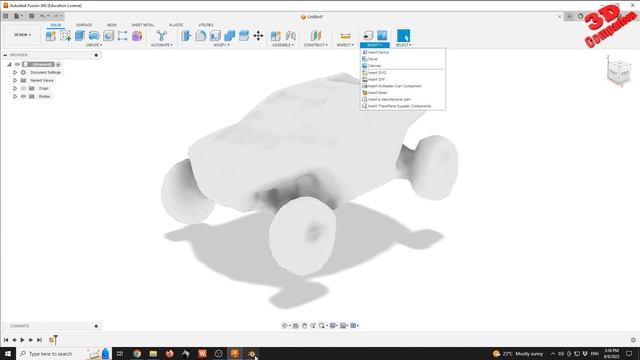Click the Assemble New Component icon

pos(276,36)
